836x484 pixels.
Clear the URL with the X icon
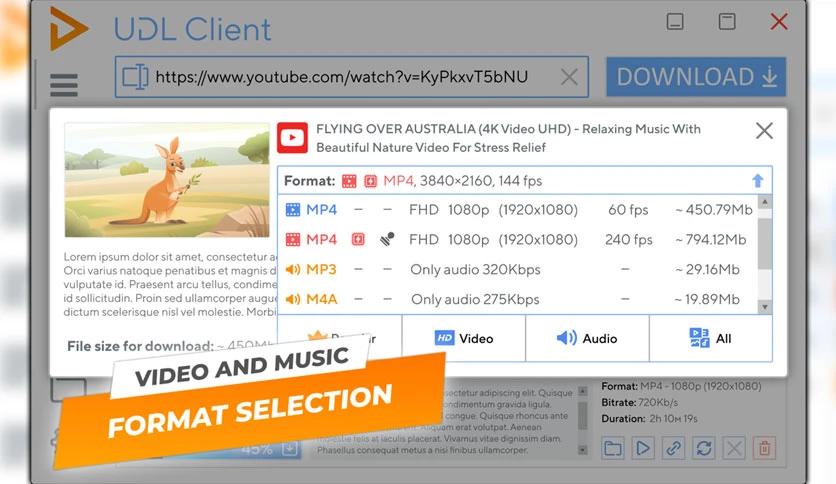[569, 77]
